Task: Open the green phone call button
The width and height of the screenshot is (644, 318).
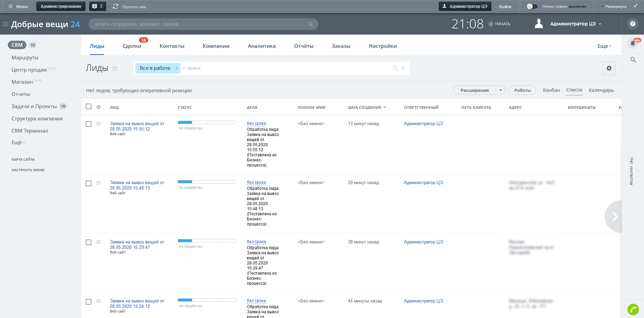Action: click(633, 309)
